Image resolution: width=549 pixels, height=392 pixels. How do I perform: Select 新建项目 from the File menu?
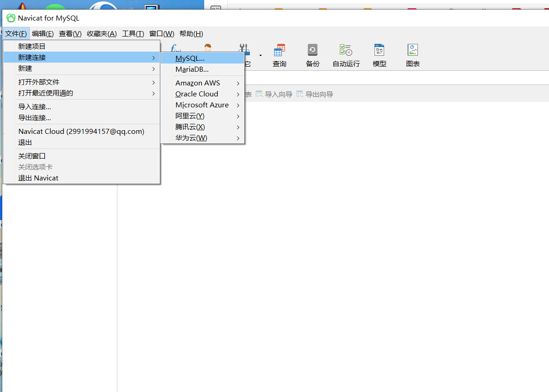[x=82, y=47]
